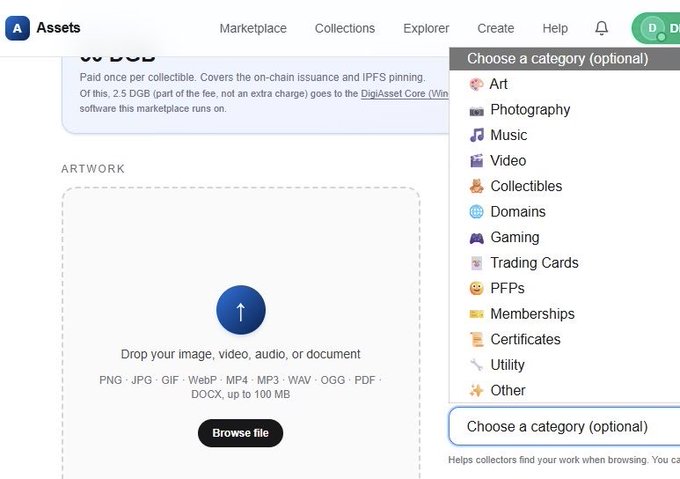The image size is (680, 479).
Task: Click the Other sparkles icon
Action: coord(476,391)
